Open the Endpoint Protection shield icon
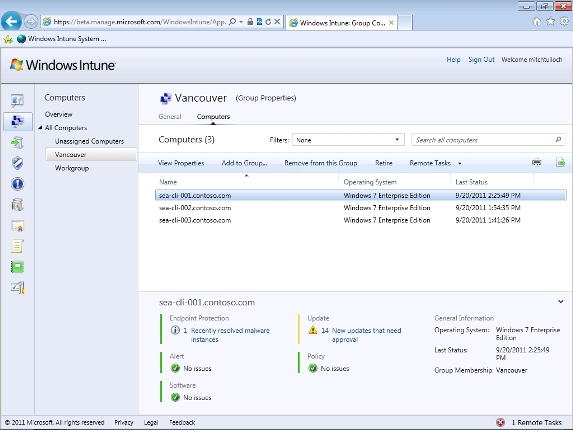Screen dimensions: 573x430 17,163
